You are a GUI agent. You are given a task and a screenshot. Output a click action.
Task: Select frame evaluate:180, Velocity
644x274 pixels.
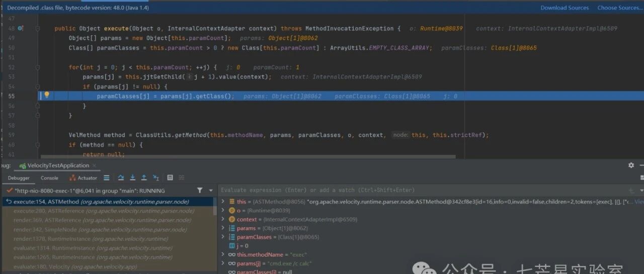click(x=108, y=266)
